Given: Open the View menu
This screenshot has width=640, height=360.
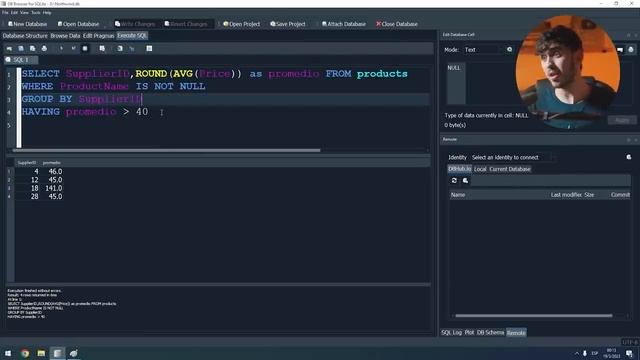Looking at the screenshot, I should coord(24,13).
